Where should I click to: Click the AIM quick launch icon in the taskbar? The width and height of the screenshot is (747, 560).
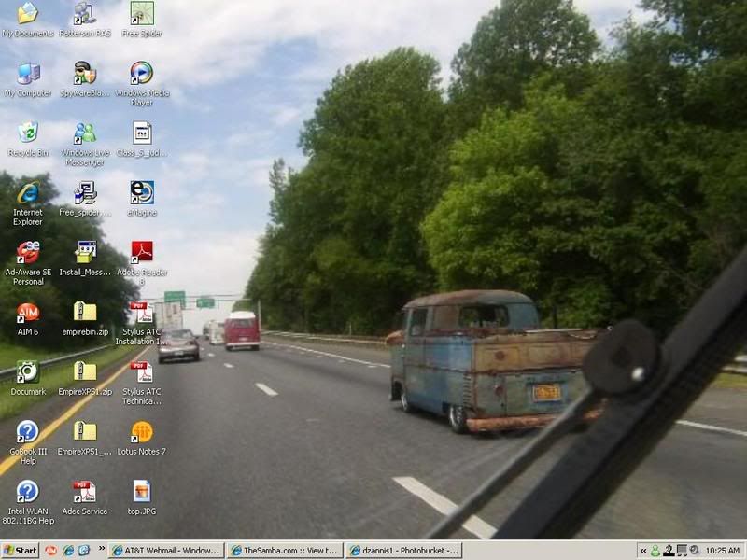point(51,551)
